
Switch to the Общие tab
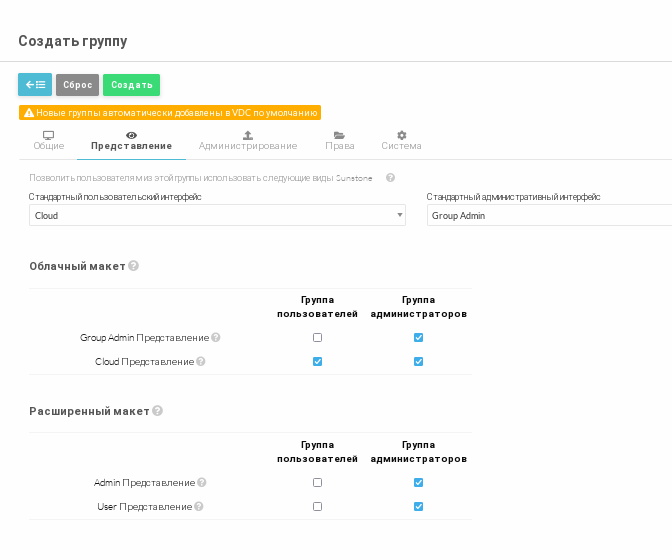(49, 141)
